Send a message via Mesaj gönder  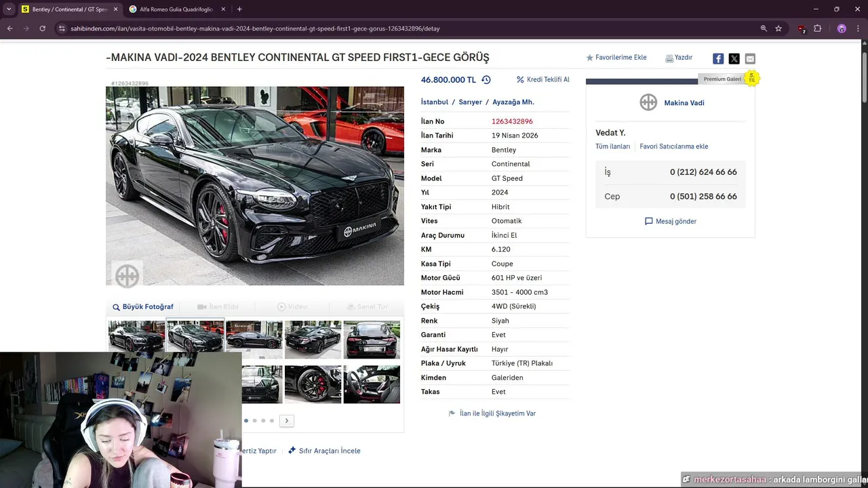(x=671, y=222)
